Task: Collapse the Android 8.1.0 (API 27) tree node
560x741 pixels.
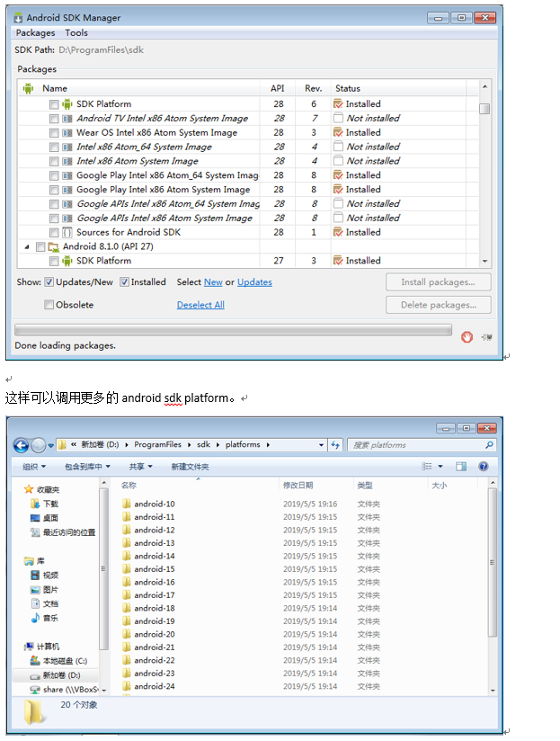Action: pos(27,246)
